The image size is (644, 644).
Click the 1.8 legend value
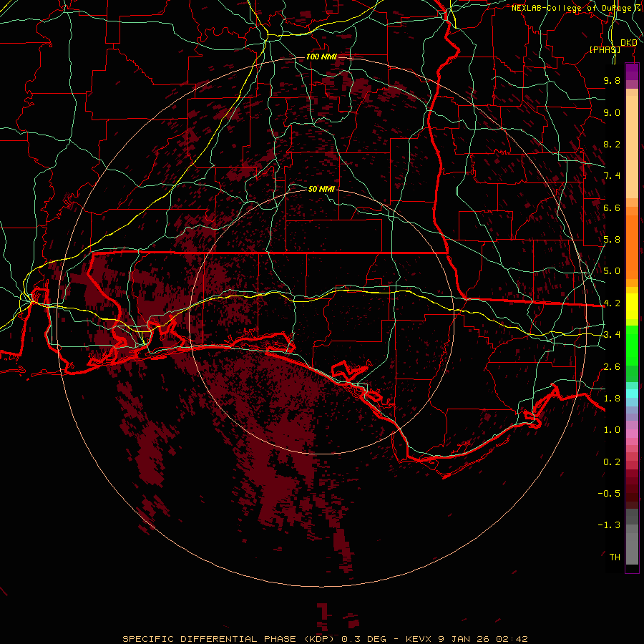[x=612, y=399]
